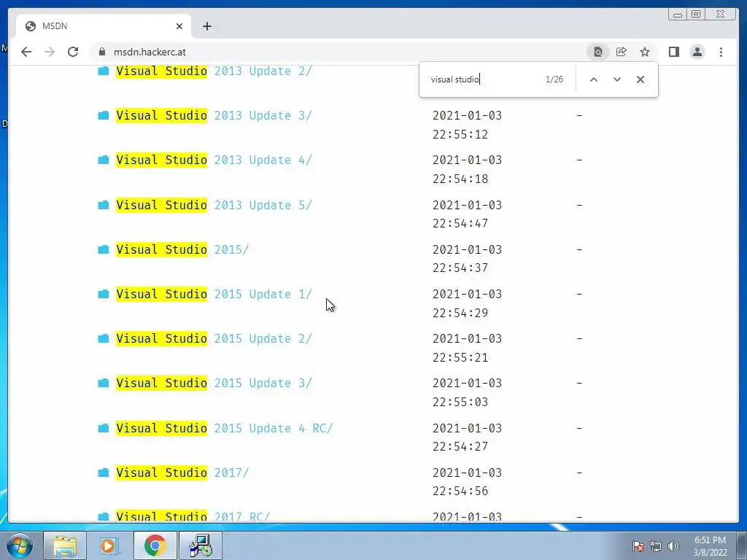Screen dimensions: 747x560
Task: Click the date 2021-01-03 22:54:47
Action: pyautogui.click(x=468, y=214)
